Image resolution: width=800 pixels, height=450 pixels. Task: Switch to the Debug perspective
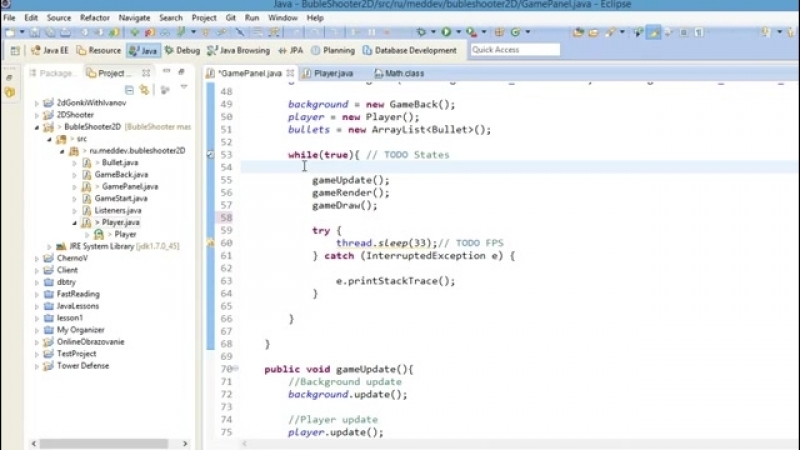182,50
